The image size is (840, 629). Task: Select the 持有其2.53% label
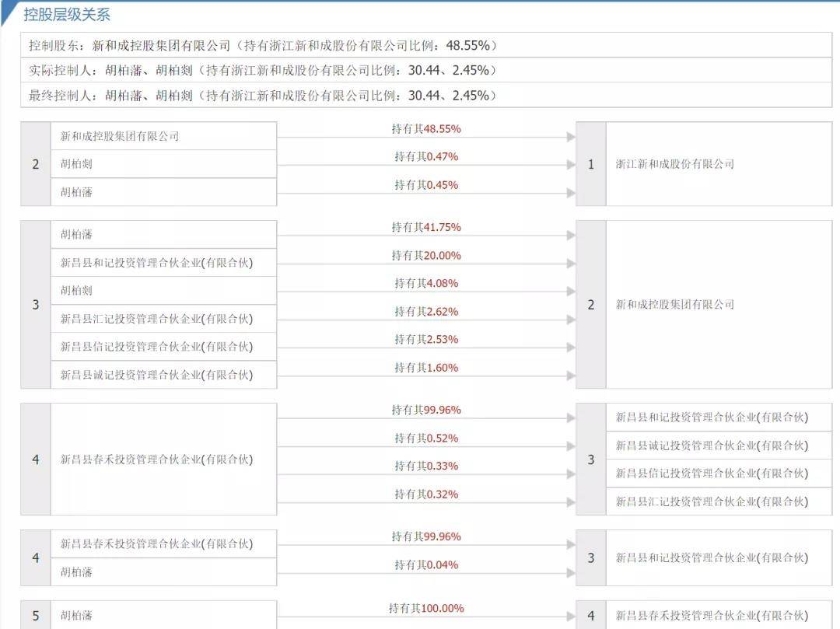point(426,340)
